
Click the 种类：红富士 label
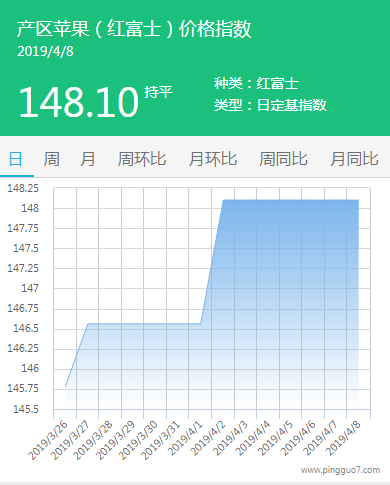point(256,83)
